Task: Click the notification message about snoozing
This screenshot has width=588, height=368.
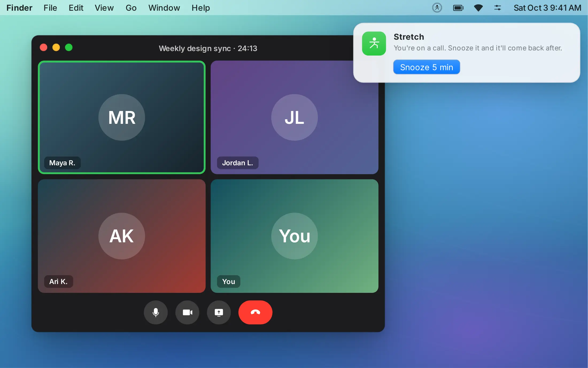Action: point(478,48)
